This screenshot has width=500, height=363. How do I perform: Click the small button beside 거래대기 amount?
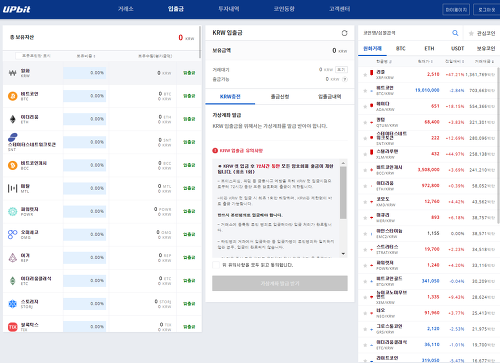pyautogui.click(x=341, y=69)
